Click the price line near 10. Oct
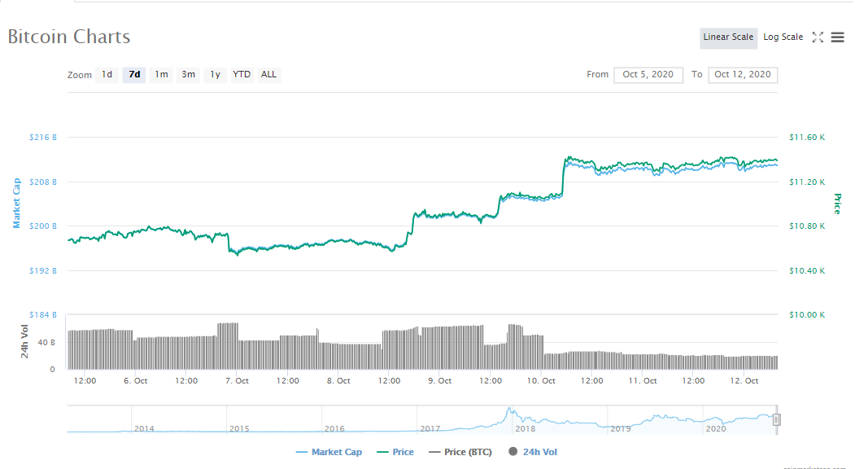Image resolution: width=868 pixels, height=469 pixels. coord(542,197)
